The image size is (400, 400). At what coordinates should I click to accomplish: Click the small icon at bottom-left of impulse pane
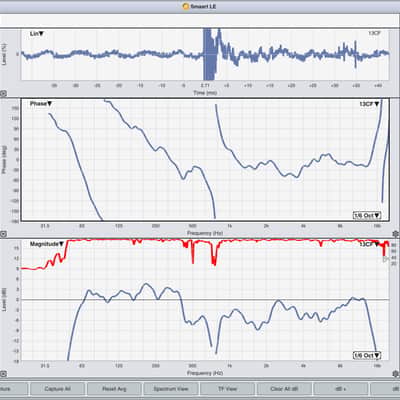tap(3, 94)
